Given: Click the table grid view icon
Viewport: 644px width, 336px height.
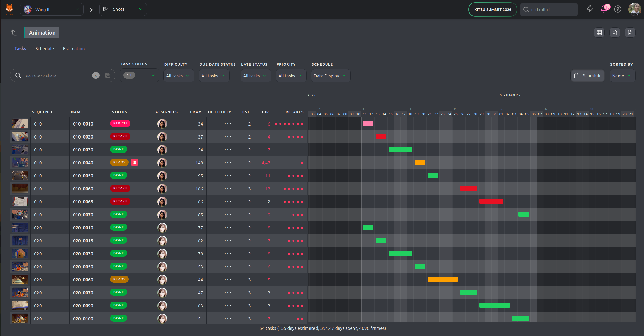Looking at the screenshot, I should tap(599, 32).
